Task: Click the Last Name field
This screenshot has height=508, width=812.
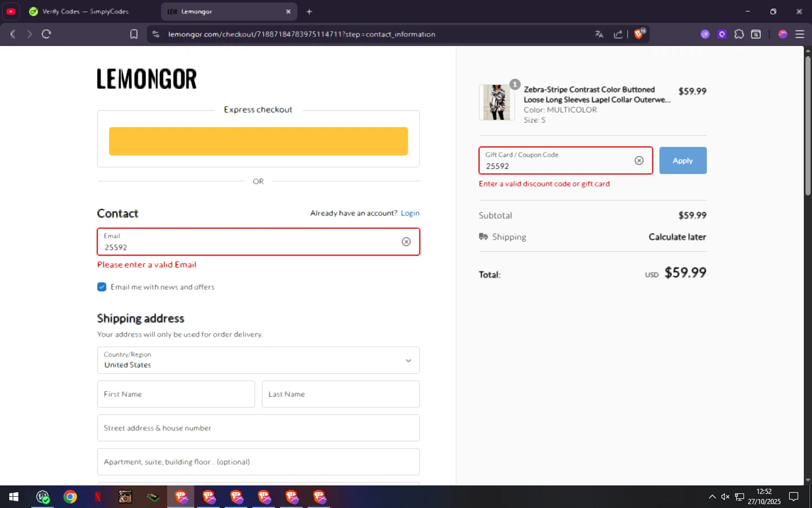Action: click(x=340, y=394)
